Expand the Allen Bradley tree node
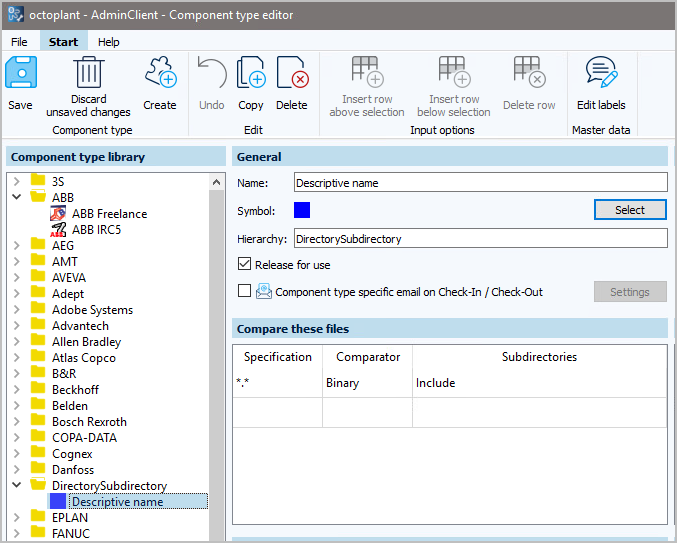This screenshot has height=543, width=677. click(x=16, y=341)
